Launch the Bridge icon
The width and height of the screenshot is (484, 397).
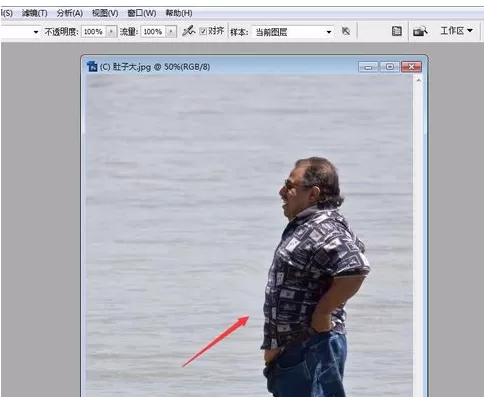(x=420, y=31)
